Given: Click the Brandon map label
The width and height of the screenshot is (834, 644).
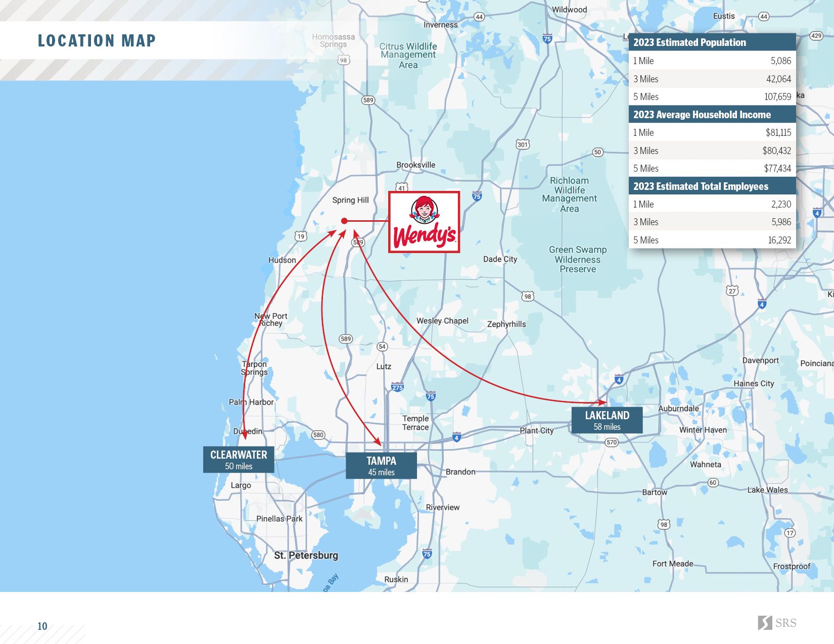Looking at the screenshot, I should pyautogui.click(x=460, y=472).
